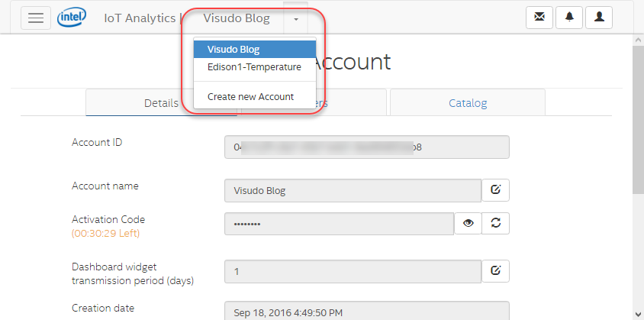This screenshot has width=644, height=320.
Task: Open the hamburger navigation menu
Action: tap(36, 18)
